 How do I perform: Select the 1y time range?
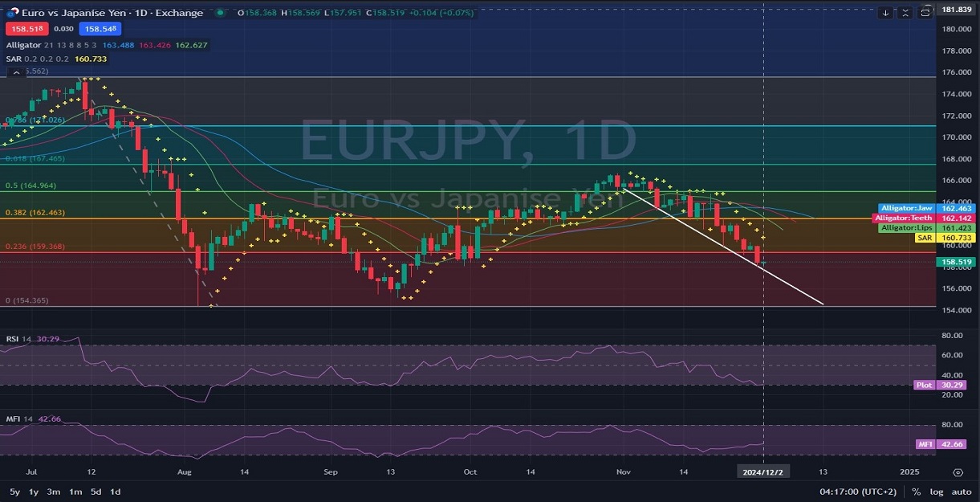tap(34, 492)
